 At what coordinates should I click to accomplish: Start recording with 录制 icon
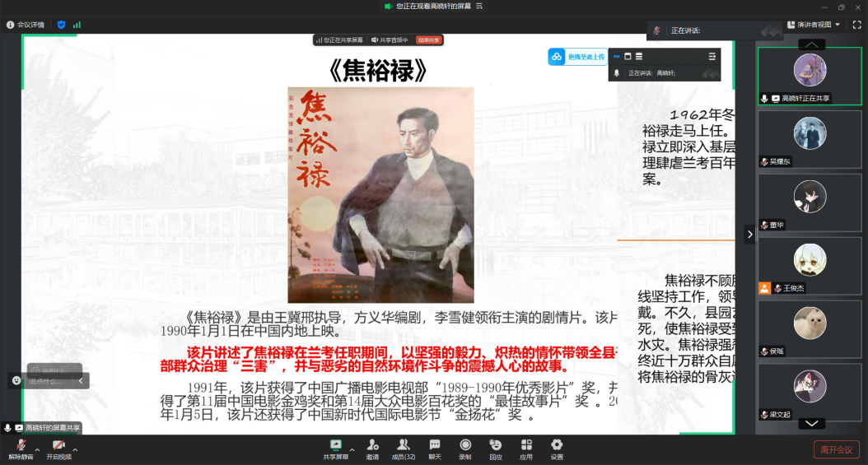point(464,445)
